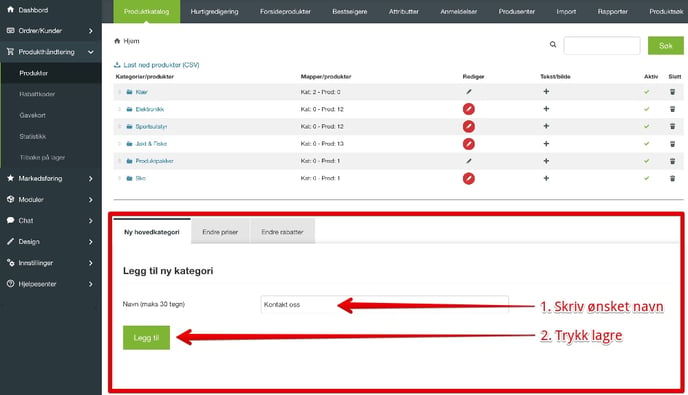Toggle the Aktiv checkmark for Sportsutstyr
Viewport: 688px width, 395px height.
(646, 126)
